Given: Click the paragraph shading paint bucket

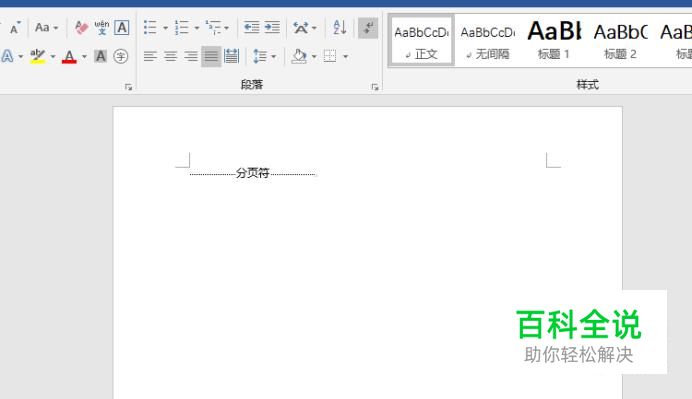Looking at the screenshot, I should click(x=299, y=56).
